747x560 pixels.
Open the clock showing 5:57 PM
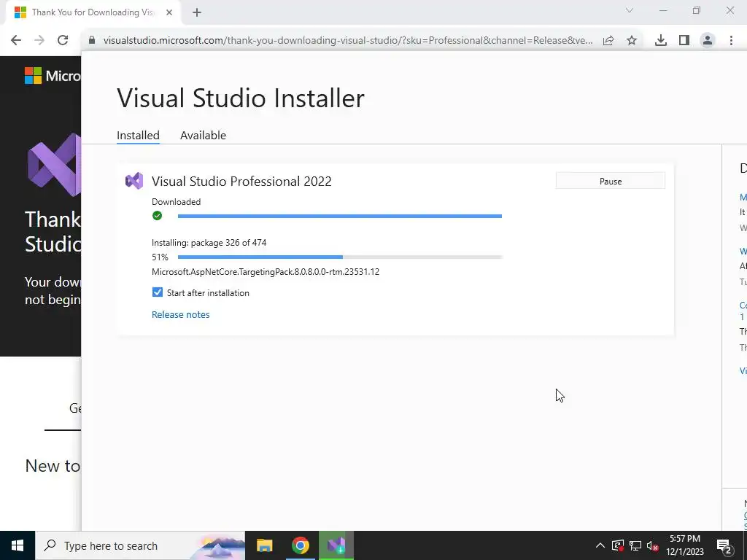pyautogui.click(x=684, y=545)
